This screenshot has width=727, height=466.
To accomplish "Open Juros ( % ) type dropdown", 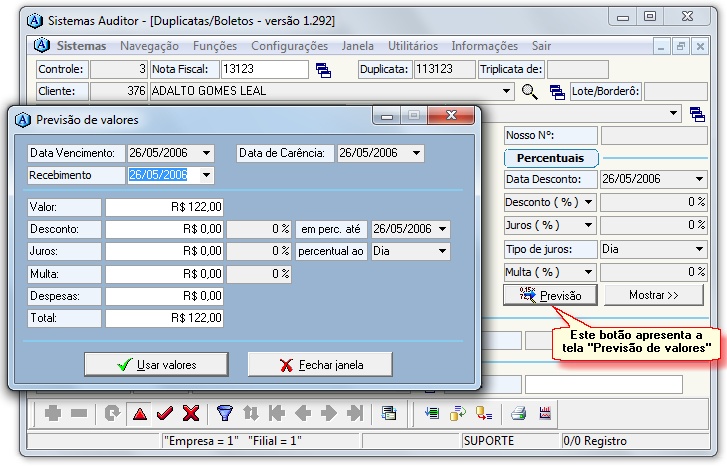I will click(588, 225).
